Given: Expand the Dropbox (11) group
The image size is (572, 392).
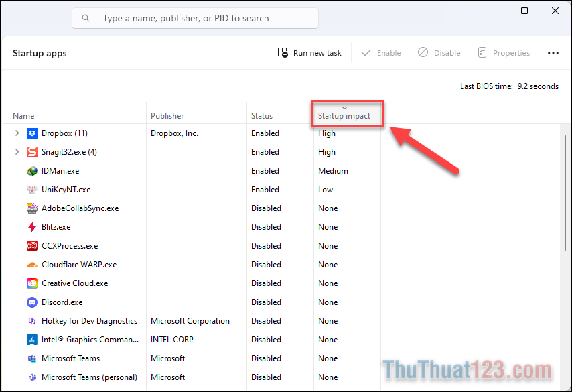Looking at the screenshot, I should pyautogui.click(x=17, y=133).
